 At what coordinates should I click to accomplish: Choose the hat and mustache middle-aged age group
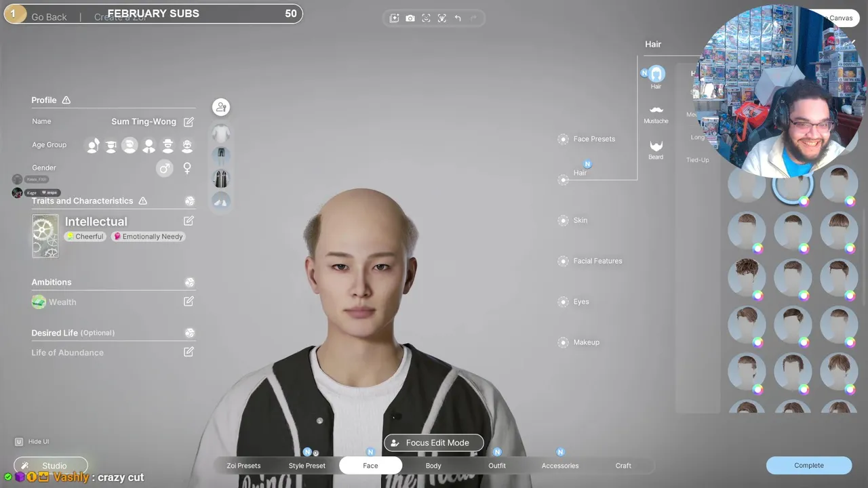[167, 145]
